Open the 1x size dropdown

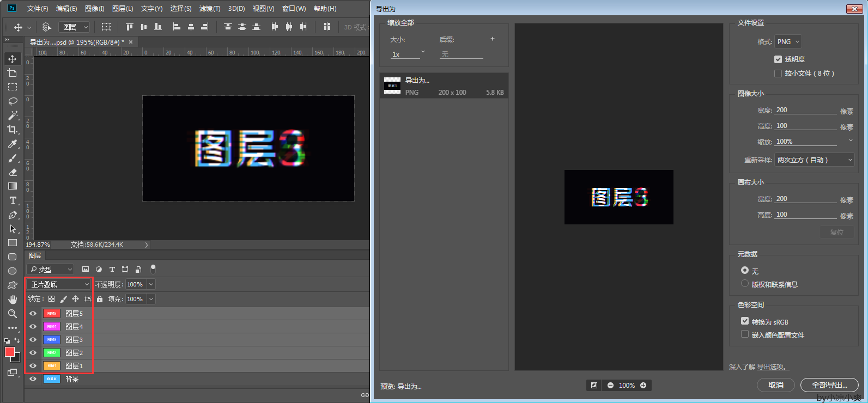(408, 54)
